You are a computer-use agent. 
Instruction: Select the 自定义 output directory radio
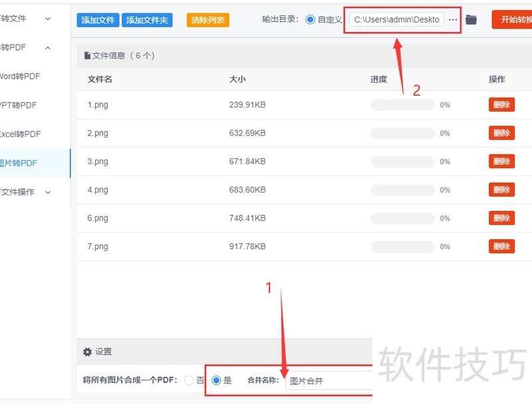tap(311, 19)
